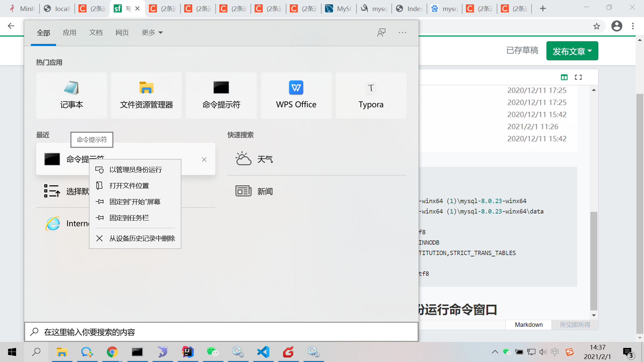Viewport: 644px width, 362px height.
Task: Toggle fullscreen mode in the editor
Action: [578, 77]
